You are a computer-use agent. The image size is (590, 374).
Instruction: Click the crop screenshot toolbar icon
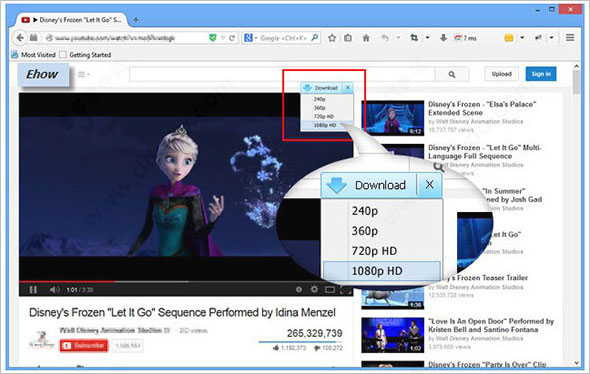414,38
